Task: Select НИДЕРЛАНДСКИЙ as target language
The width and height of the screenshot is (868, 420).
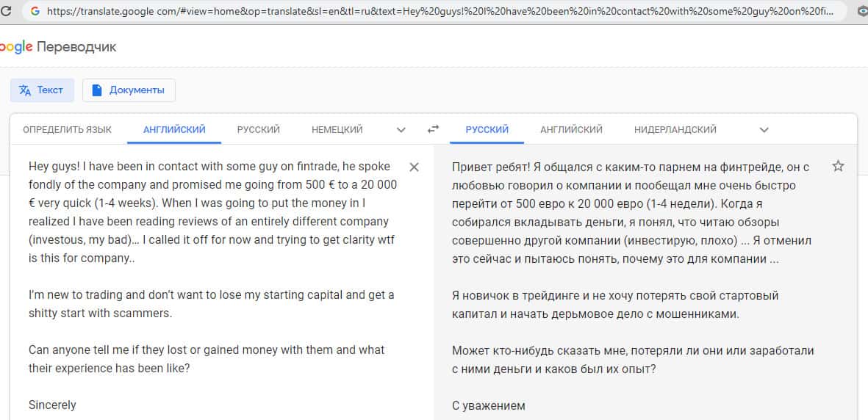Action: tap(675, 129)
